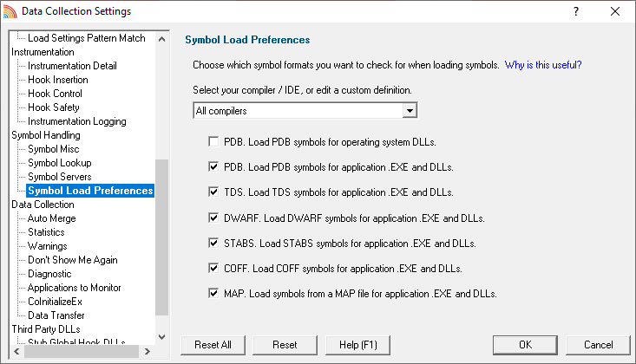Image resolution: width=636 pixels, height=364 pixels.
Task: Uncheck the COFF symbols checkbox
Action: point(213,268)
